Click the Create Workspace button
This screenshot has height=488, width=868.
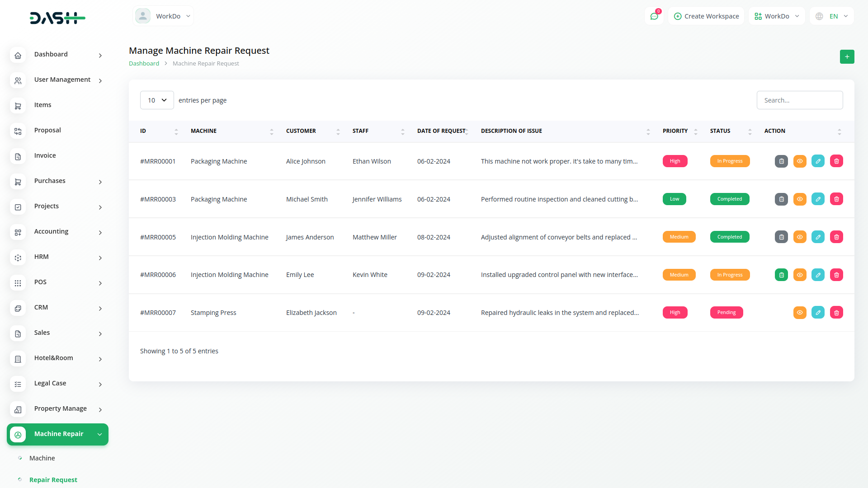coord(706,16)
